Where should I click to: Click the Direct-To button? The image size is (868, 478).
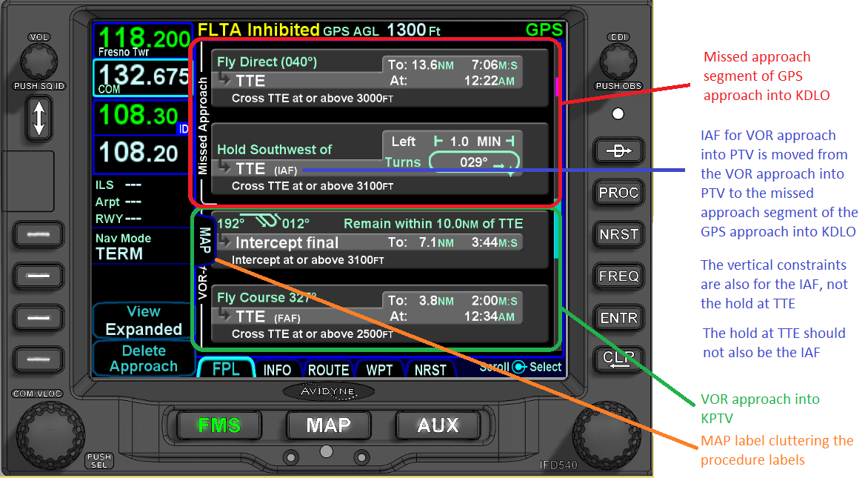pyautogui.click(x=618, y=150)
